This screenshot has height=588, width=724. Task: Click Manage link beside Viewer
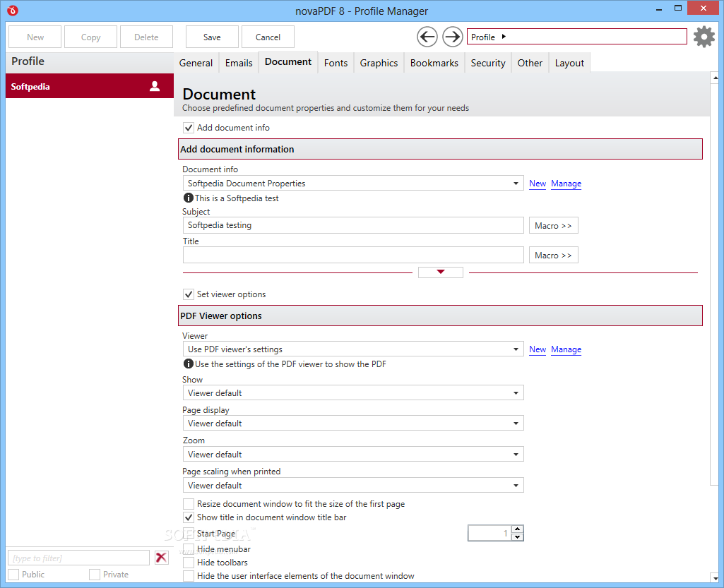[x=566, y=349]
